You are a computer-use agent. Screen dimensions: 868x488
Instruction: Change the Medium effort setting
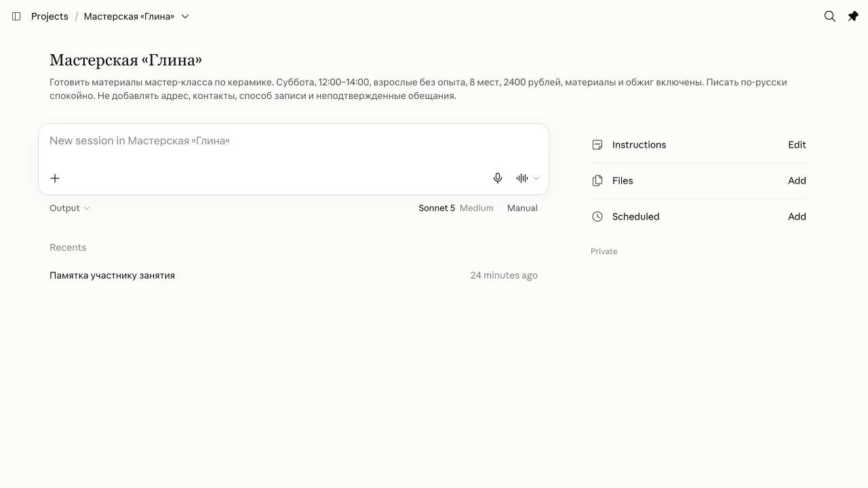477,208
